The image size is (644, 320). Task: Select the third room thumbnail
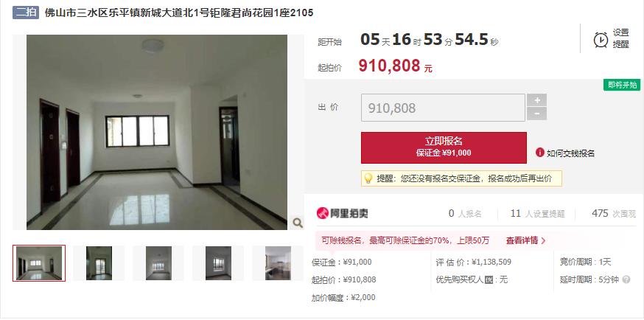pyautogui.click(x=158, y=263)
